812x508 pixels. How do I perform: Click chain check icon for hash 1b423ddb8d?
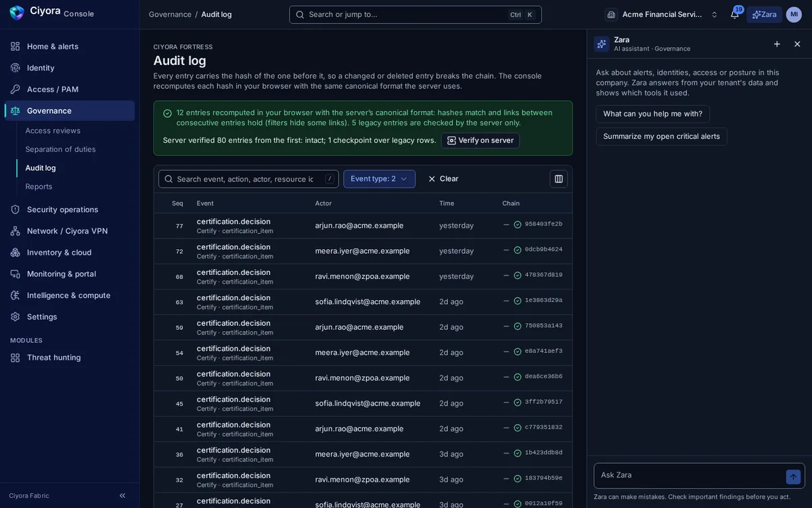(x=518, y=453)
